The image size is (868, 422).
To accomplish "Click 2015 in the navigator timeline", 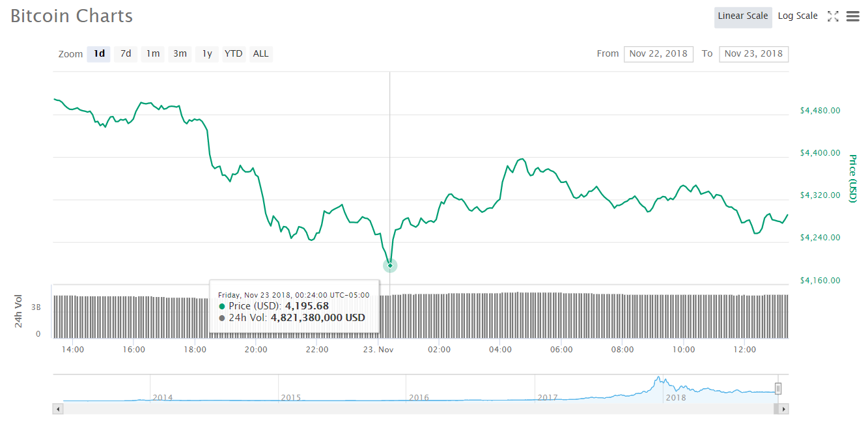I will [x=291, y=397].
